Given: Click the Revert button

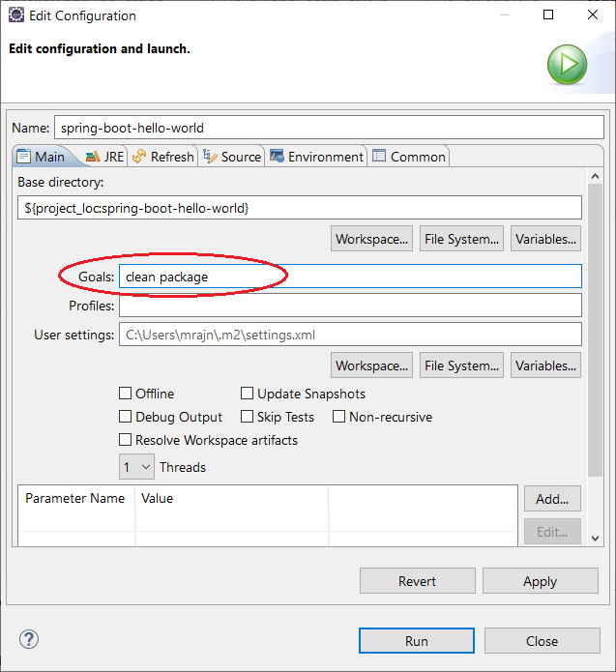Looking at the screenshot, I should point(418,581).
